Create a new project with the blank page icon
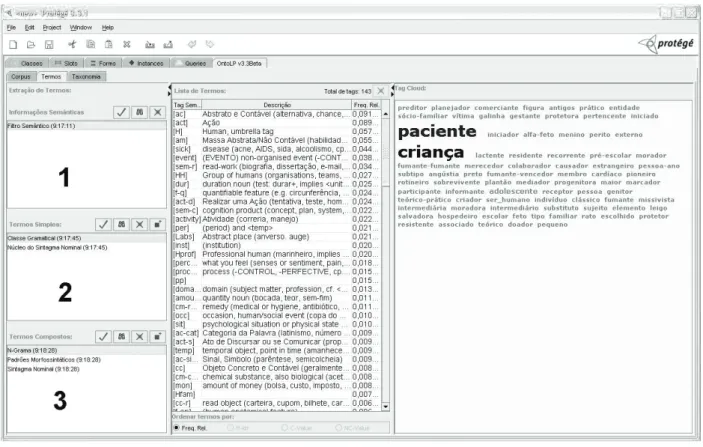Viewport: 703px width, 447px height. (13, 44)
